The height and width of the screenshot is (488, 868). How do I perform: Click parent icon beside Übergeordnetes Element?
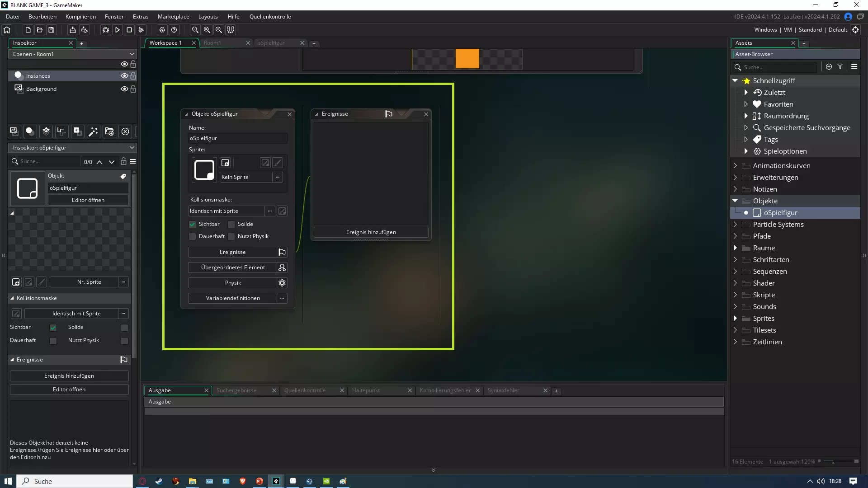pos(282,267)
